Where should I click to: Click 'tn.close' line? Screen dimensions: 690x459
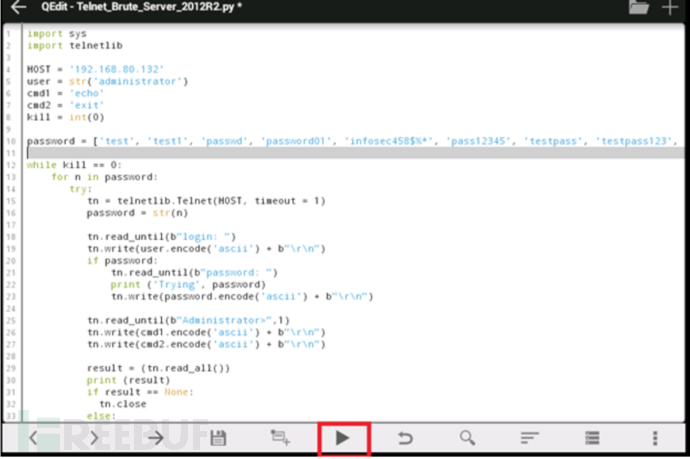(x=123, y=404)
